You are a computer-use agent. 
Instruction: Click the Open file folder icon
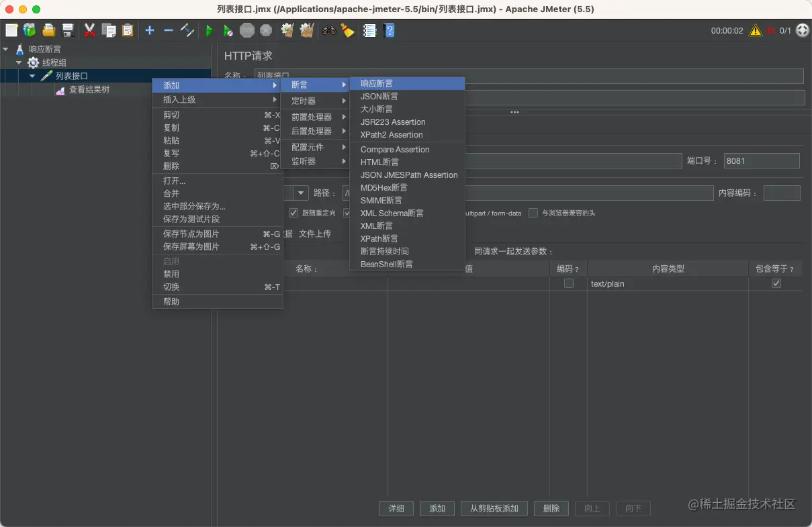48,30
